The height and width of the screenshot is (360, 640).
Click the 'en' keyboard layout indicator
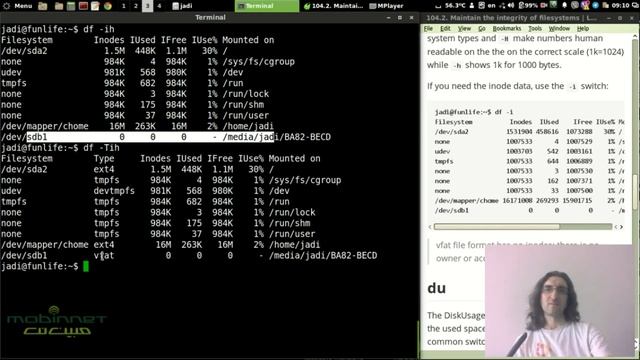click(x=491, y=6)
